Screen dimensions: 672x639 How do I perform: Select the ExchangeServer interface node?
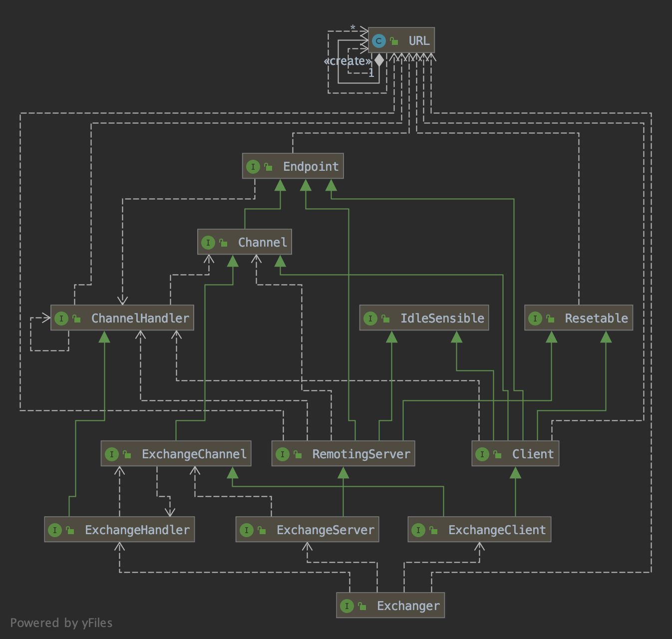tap(307, 530)
